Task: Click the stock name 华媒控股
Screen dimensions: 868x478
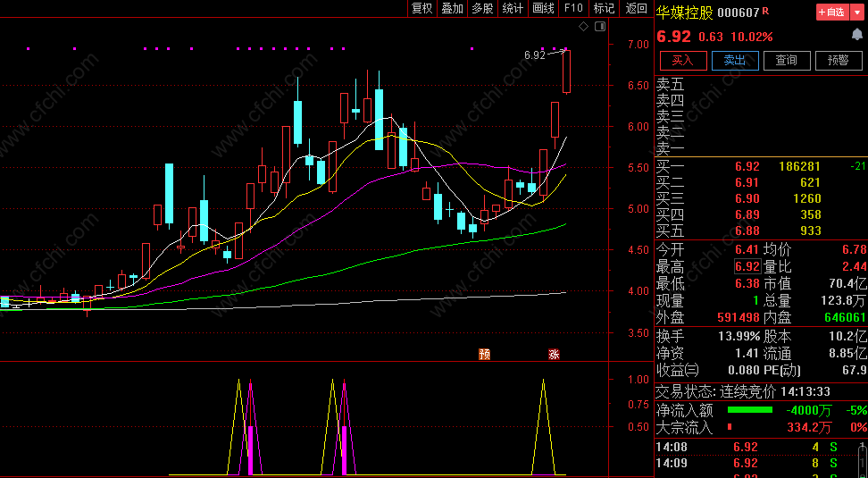Action: coord(685,13)
